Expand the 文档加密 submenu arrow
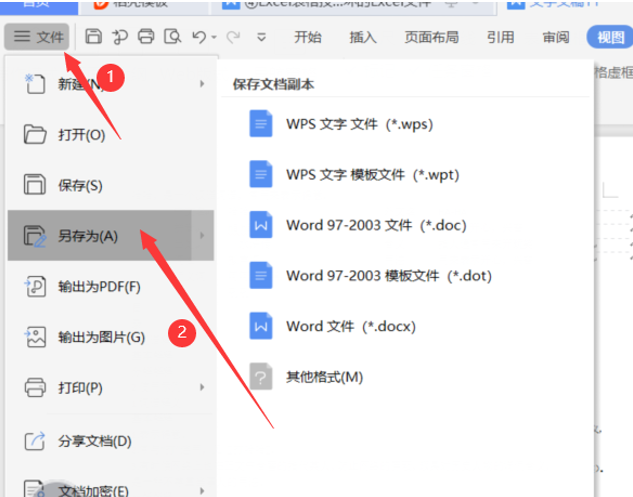Screen dimensions: 633x497 click(x=202, y=491)
